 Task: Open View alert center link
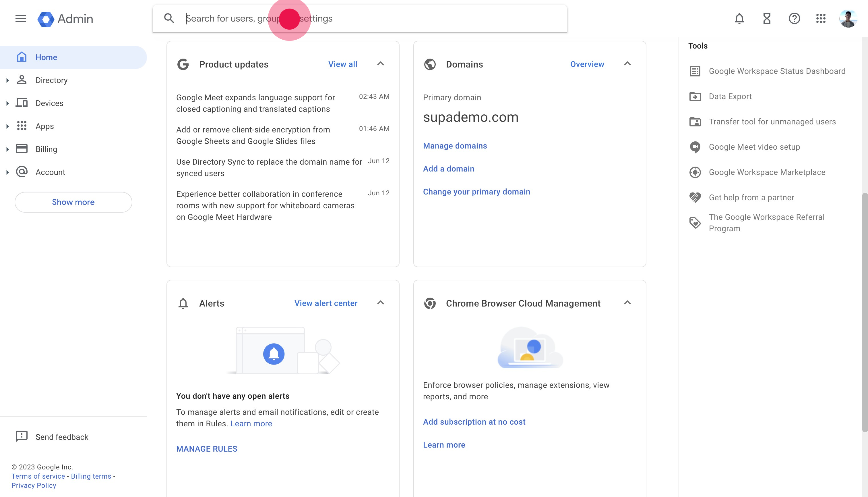tap(326, 303)
